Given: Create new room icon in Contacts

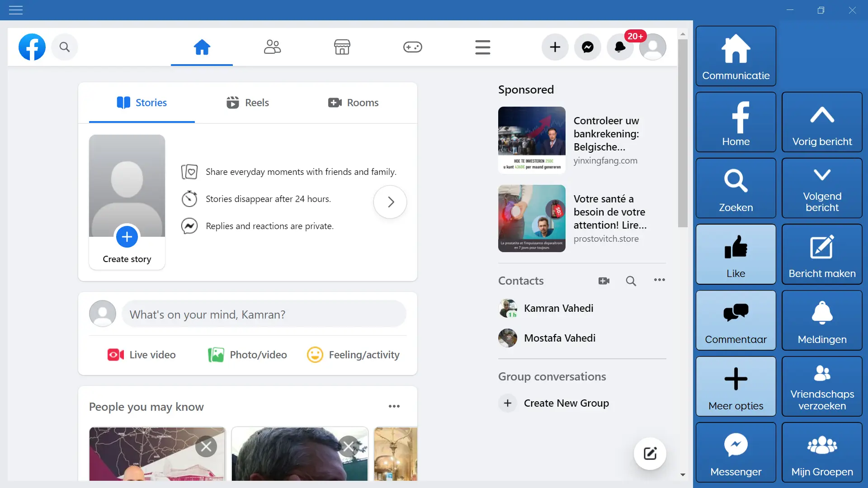Looking at the screenshot, I should (x=604, y=281).
